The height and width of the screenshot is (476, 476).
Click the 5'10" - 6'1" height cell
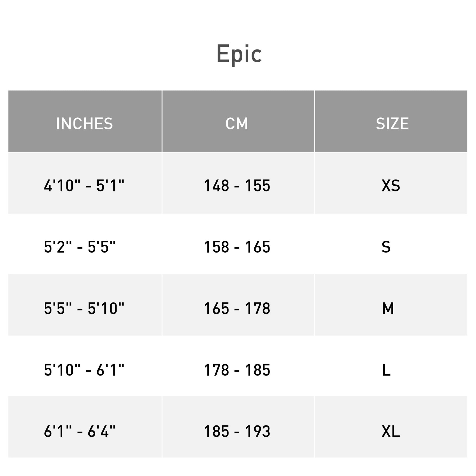tap(84, 370)
